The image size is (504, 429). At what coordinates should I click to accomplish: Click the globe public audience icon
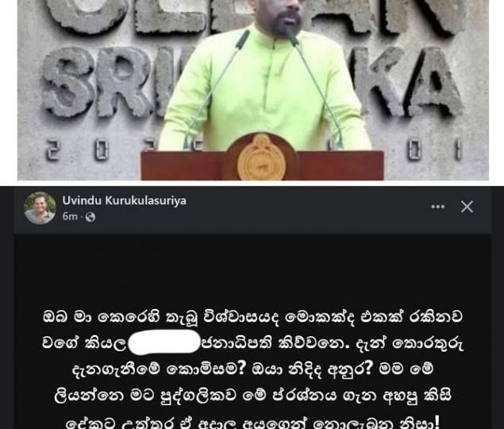(x=90, y=217)
